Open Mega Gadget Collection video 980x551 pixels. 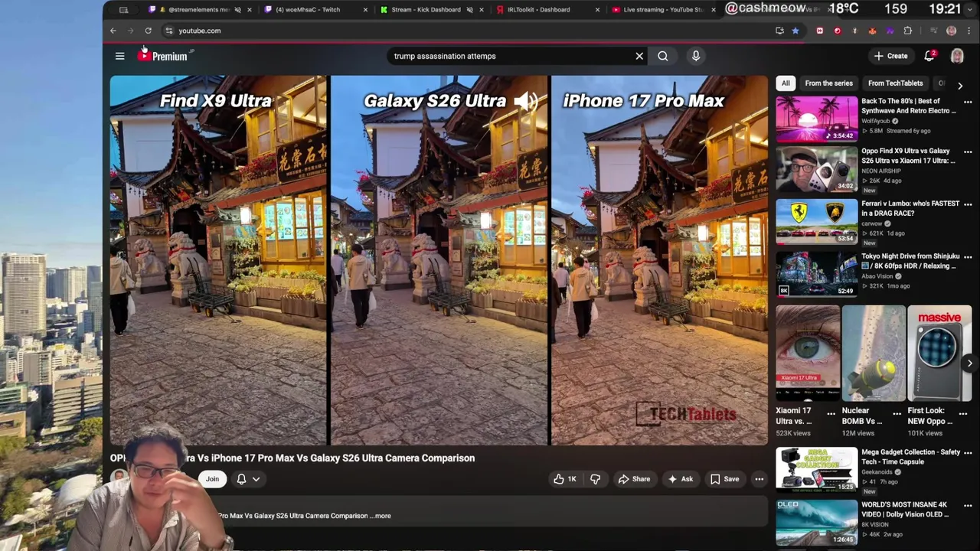[x=817, y=469]
